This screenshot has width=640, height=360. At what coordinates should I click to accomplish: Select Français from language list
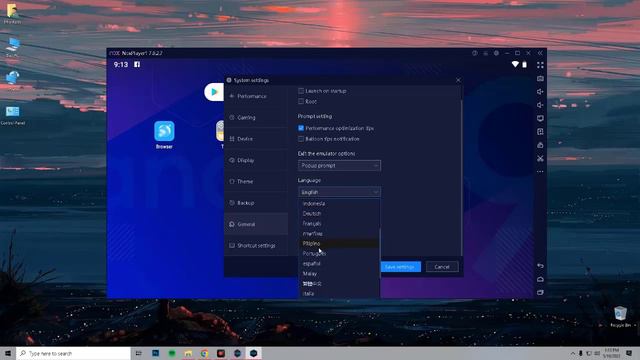coord(339,224)
